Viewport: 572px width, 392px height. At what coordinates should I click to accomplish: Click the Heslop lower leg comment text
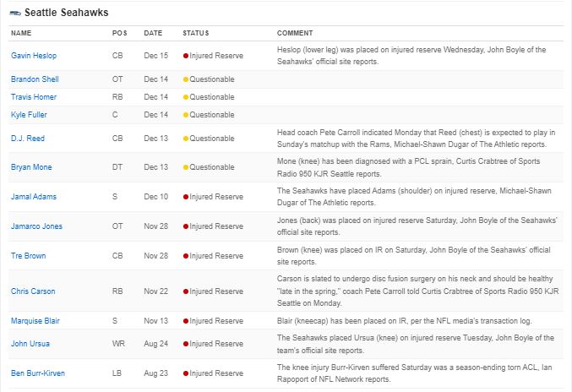point(411,56)
